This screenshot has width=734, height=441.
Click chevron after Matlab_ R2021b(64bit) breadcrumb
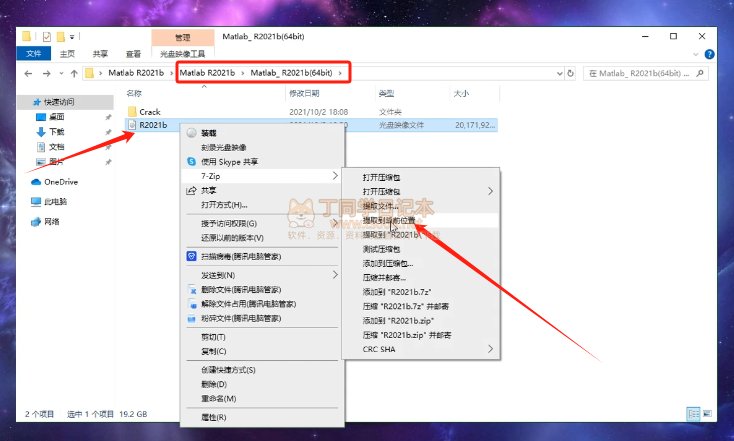[x=340, y=73]
